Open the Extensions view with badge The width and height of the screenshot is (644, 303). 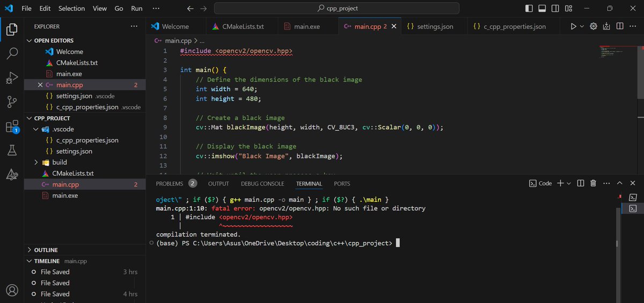12,127
